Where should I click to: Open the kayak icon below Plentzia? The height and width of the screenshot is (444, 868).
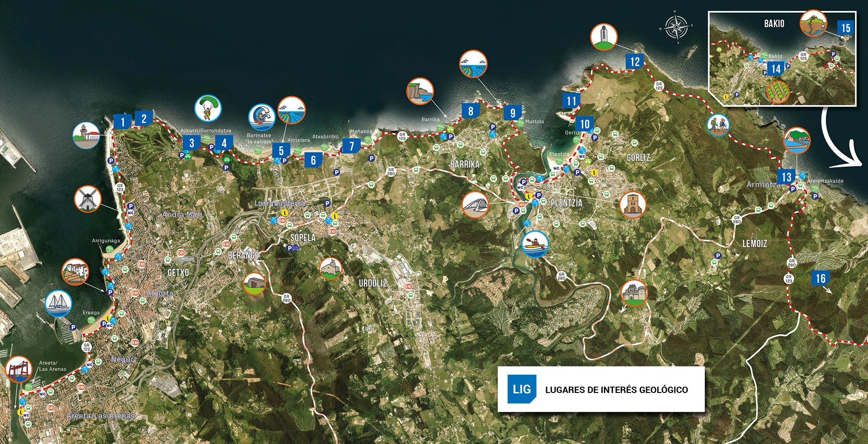(x=535, y=244)
